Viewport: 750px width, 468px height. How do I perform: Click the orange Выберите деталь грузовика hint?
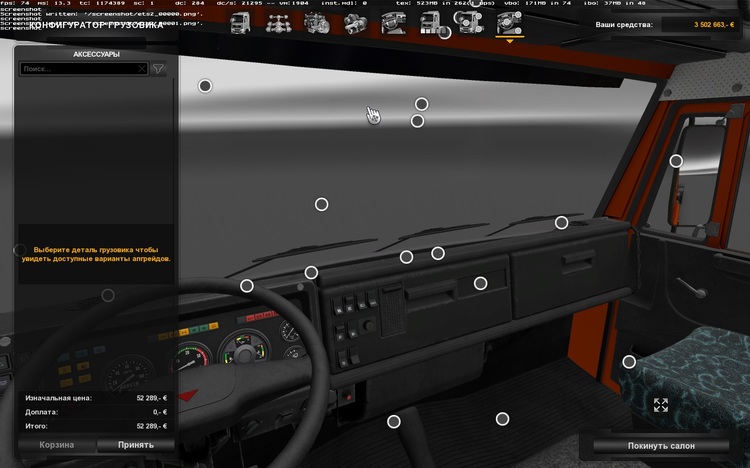point(96,254)
